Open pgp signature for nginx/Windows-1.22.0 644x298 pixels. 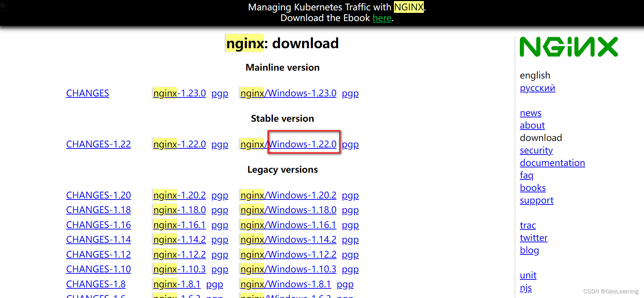(350, 145)
